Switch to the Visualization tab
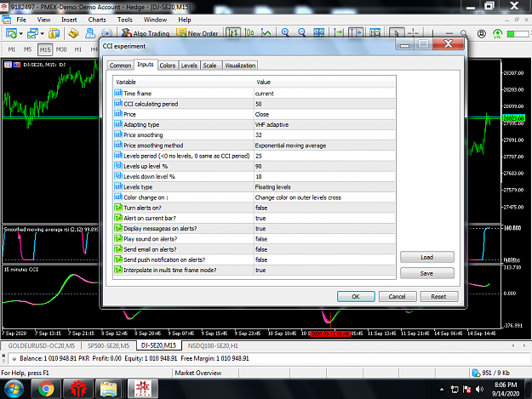 [x=240, y=66]
